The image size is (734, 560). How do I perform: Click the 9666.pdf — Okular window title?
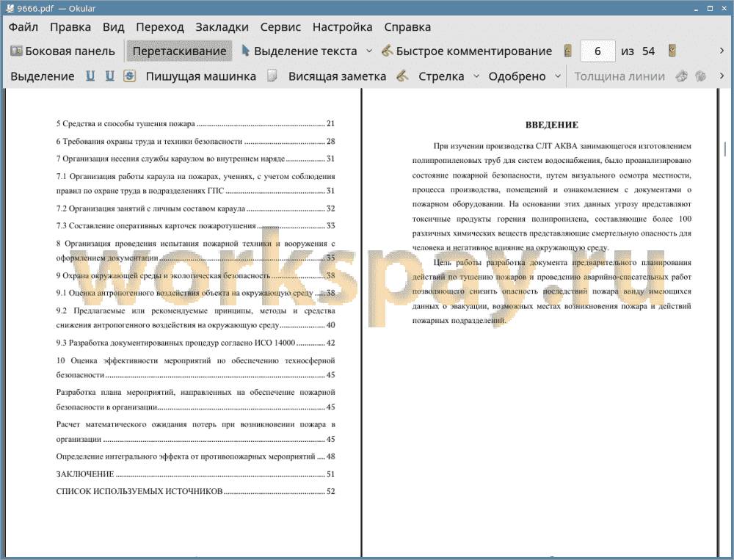point(57,8)
